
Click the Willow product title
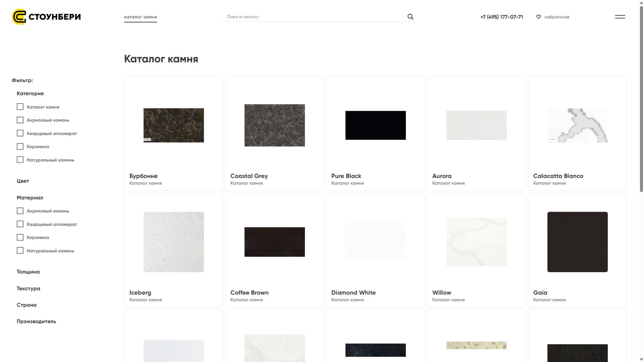click(442, 293)
